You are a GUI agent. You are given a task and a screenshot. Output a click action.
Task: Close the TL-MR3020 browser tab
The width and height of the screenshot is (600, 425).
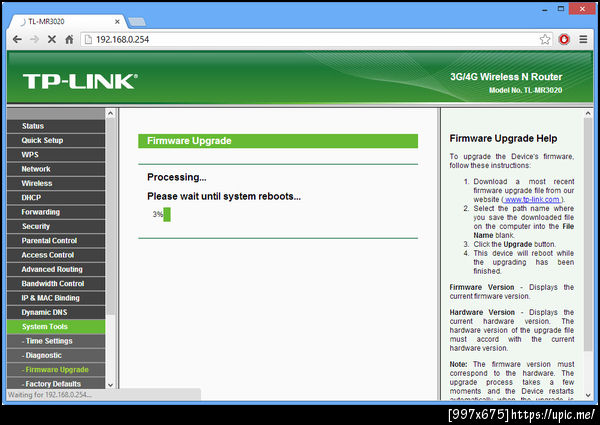point(117,22)
